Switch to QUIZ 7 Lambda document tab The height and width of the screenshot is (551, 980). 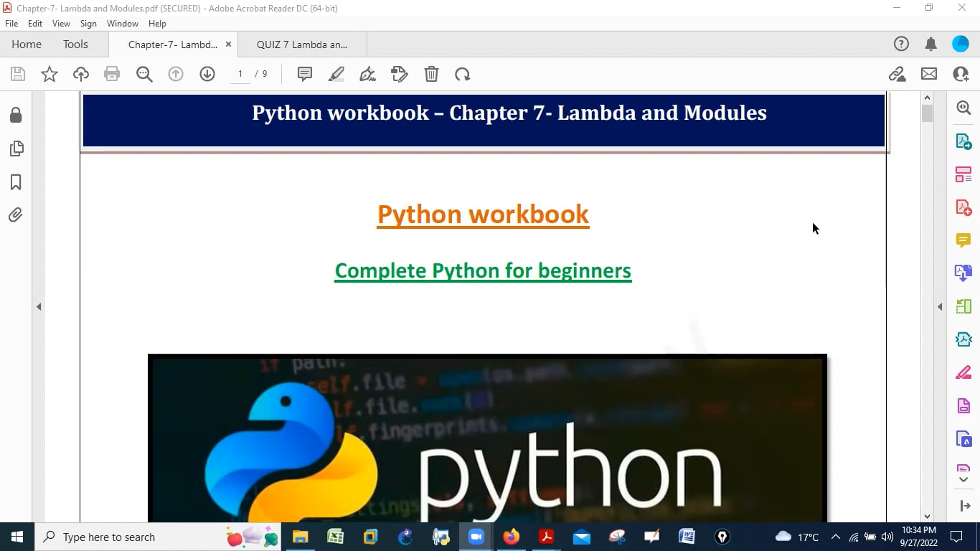click(x=302, y=44)
